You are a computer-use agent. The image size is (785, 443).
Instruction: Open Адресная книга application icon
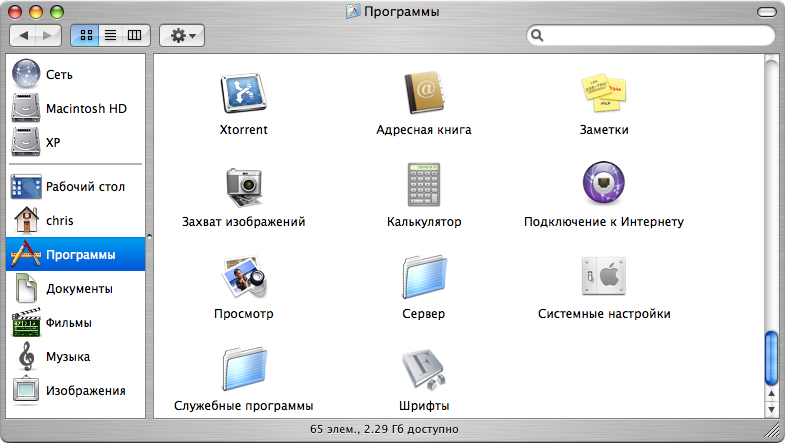coord(424,93)
